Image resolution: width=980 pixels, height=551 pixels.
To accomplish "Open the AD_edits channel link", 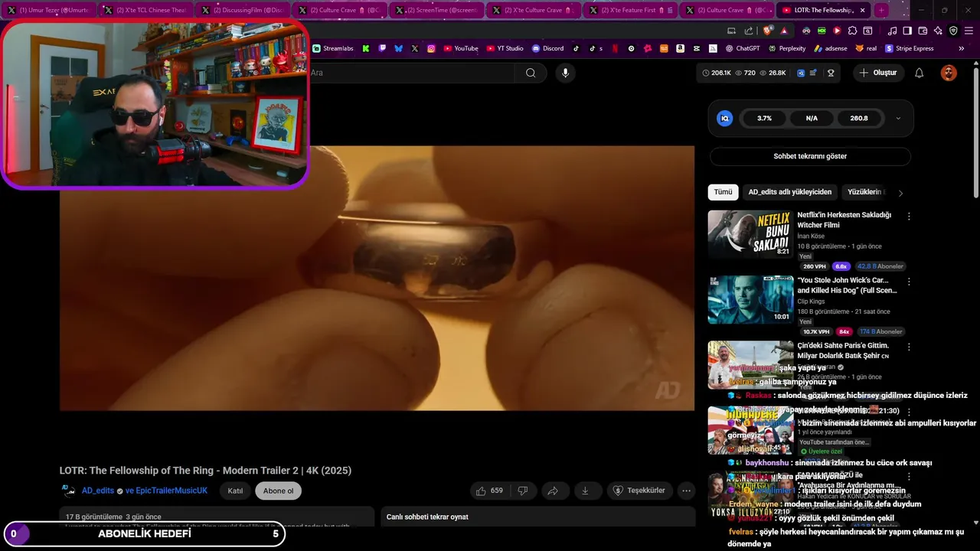I will tap(98, 491).
